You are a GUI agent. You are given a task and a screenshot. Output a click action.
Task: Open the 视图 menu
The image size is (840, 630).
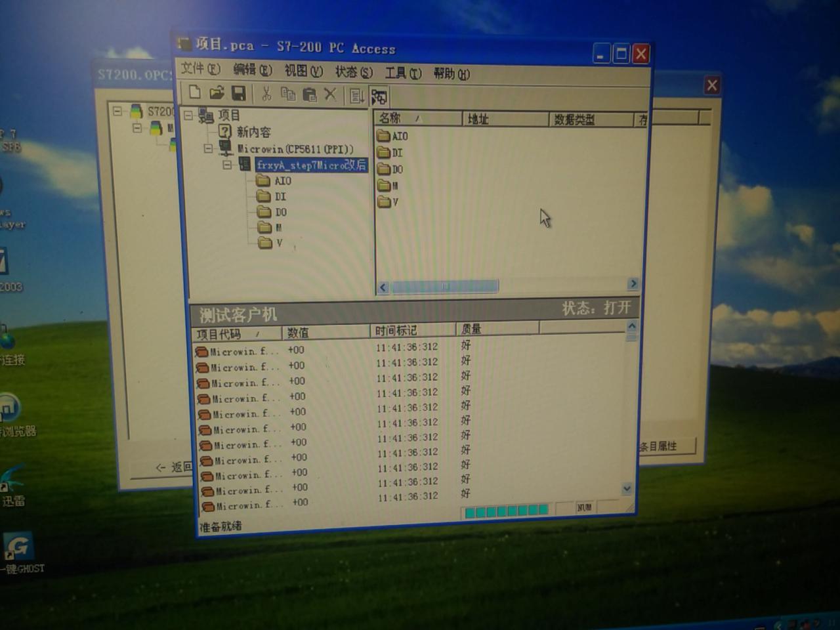click(303, 70)
